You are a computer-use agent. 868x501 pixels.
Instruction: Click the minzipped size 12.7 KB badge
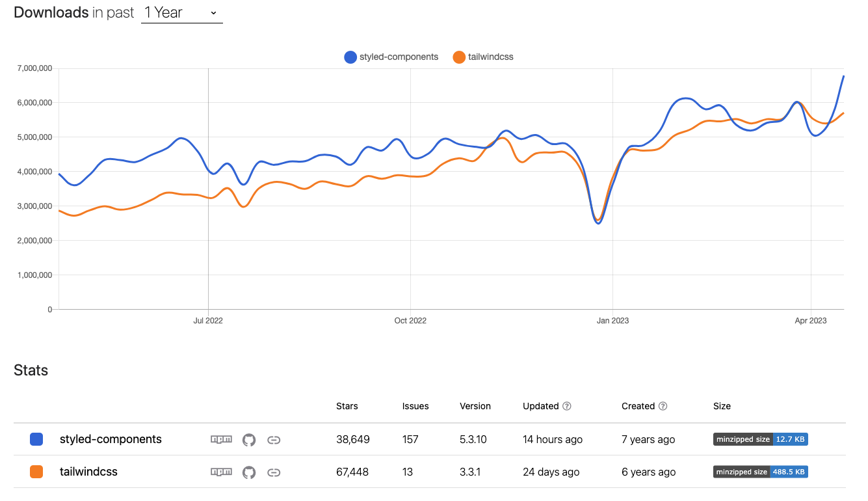point(761,439)
